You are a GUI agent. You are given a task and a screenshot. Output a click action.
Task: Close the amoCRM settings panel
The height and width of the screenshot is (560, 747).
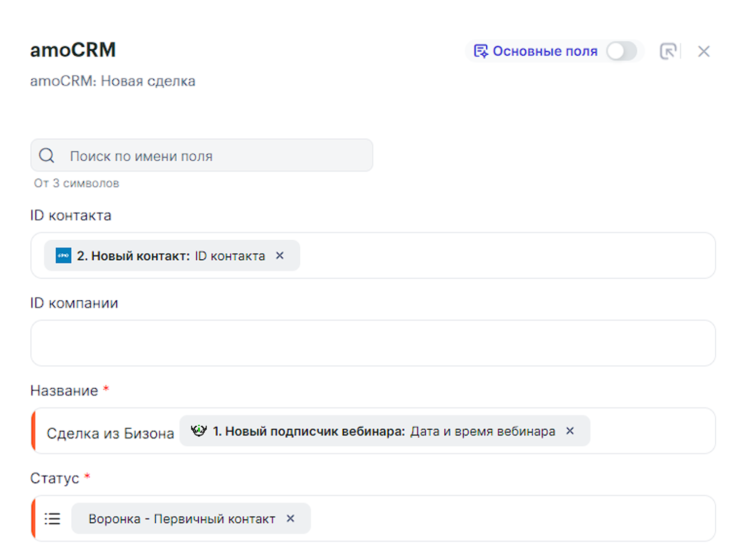pyautogui.click(x=704, y=51)
